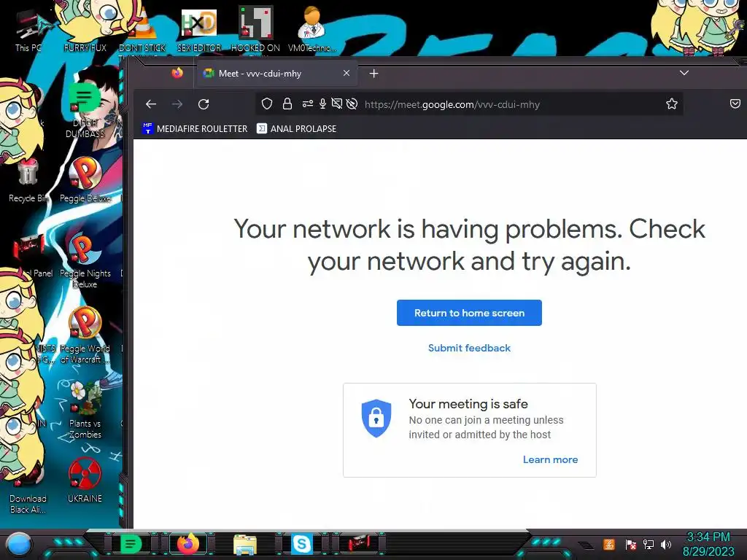747x560 pixels.
Task: Open Learn more link in safety card
Action: [550, 459]
